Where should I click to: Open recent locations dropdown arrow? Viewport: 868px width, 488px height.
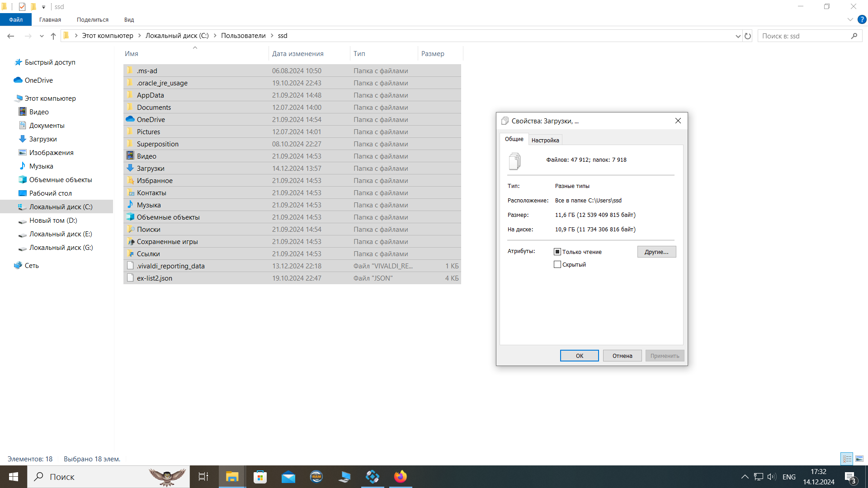click(42, 36)
